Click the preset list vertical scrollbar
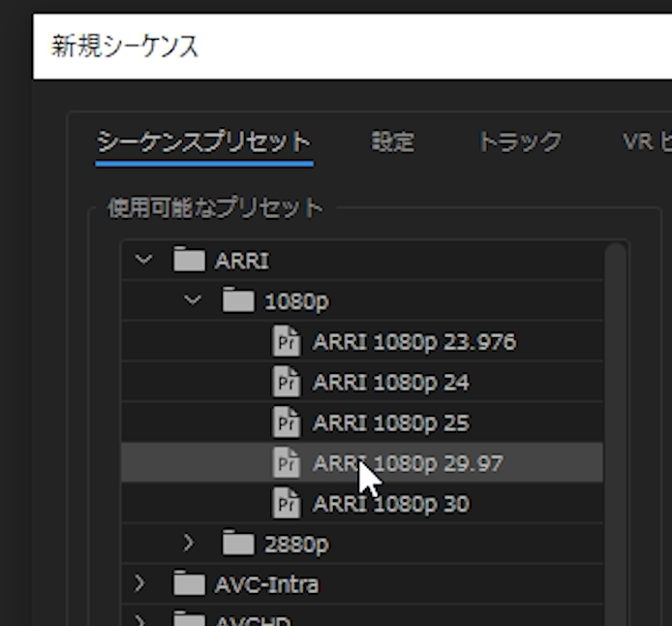Image resolution: width=672 pixels, height=626 pixels. 616,433
